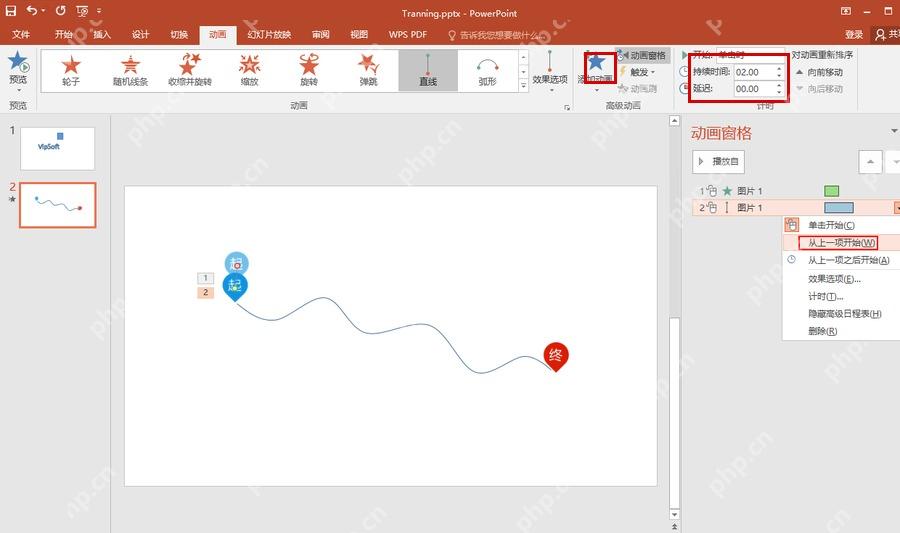This screenshot has width=900, height=533.
Task: Open 效果选项 effect options
Action: click(550, 71)
